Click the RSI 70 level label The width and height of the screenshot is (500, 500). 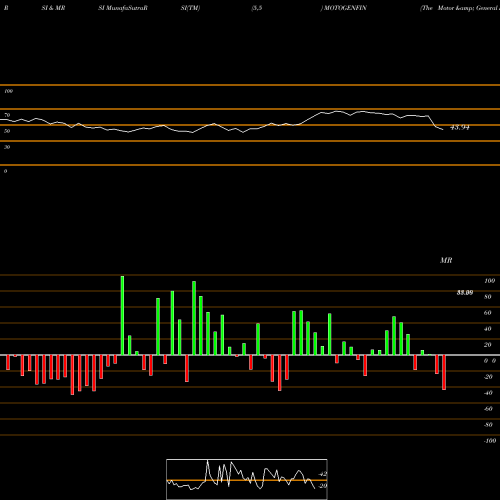point(7,115)
